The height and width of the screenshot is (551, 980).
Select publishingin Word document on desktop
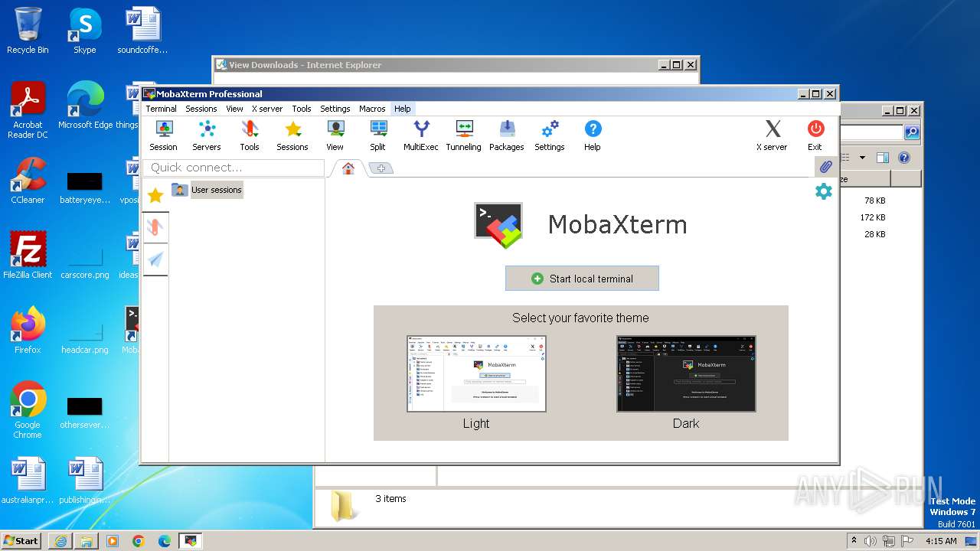[x=85, y=481]
